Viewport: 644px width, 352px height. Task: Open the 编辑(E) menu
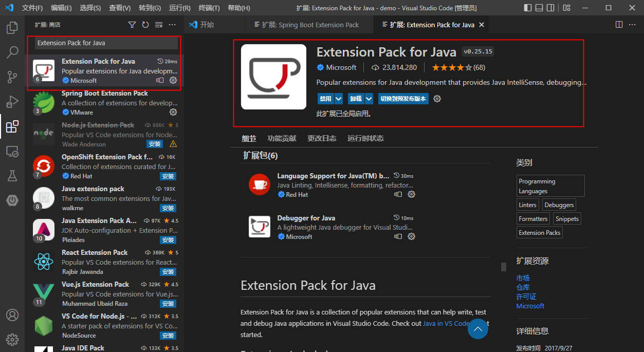pyautogui.click(x=62, y=8)
